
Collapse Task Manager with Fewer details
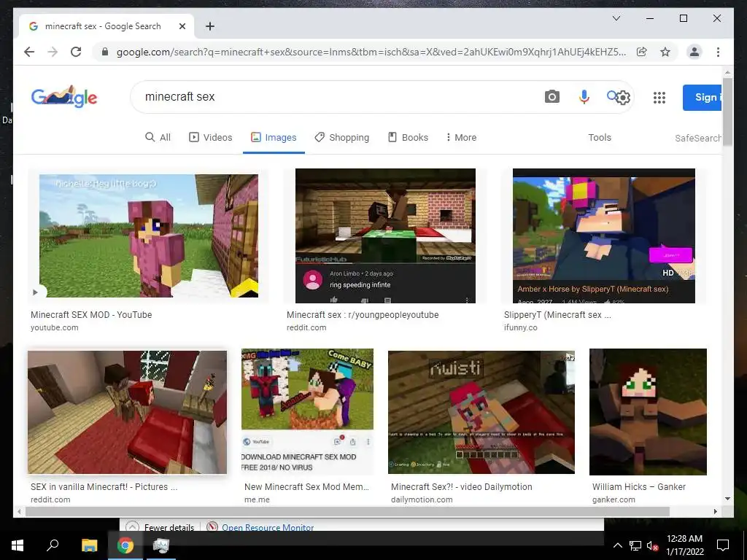(160, 527)
